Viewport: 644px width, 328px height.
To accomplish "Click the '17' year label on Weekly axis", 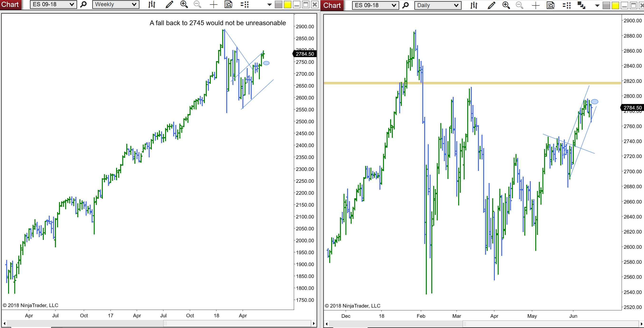I will click(110, 315).
